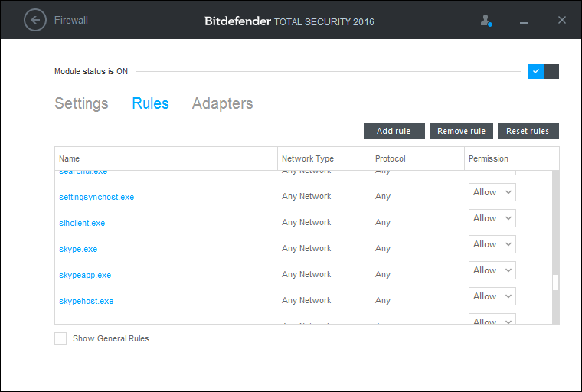Open permission dropdown for skypeapp.exe
The width and height of the screenshot is (582, 392).
click(492, 270)
